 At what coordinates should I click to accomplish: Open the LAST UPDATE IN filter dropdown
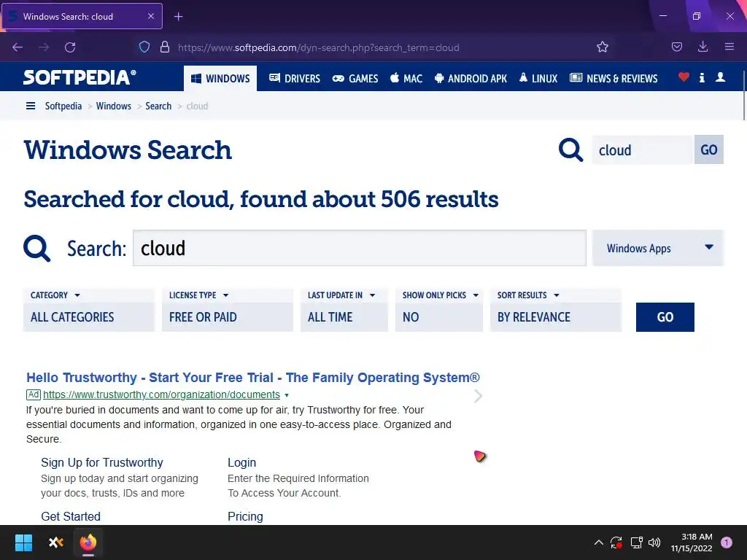[x=344, y=309]
